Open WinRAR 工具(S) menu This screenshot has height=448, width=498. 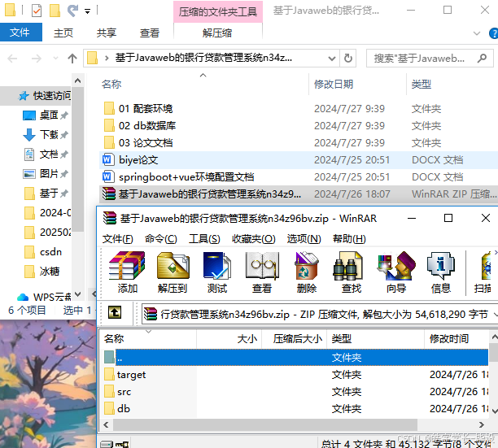tap(204, 238)
